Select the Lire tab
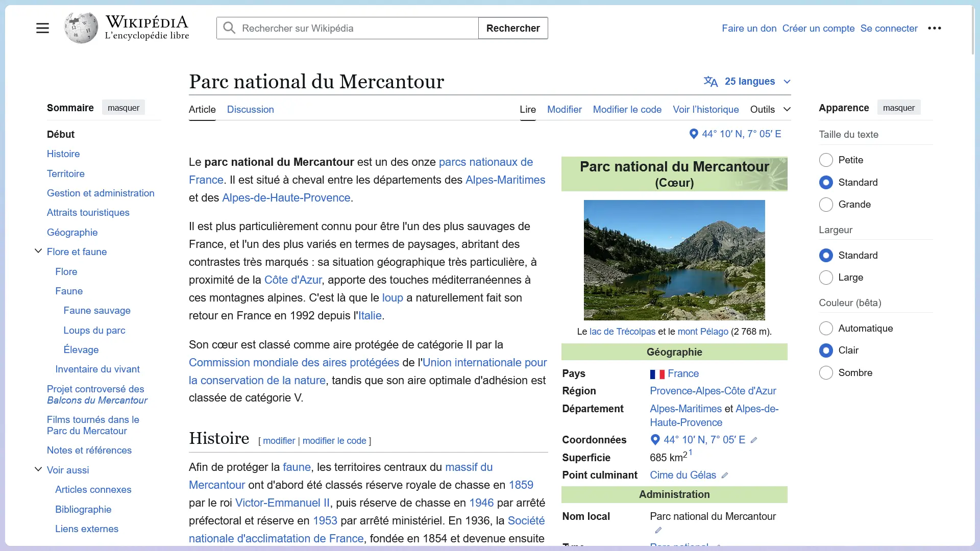 click(528, 109)
